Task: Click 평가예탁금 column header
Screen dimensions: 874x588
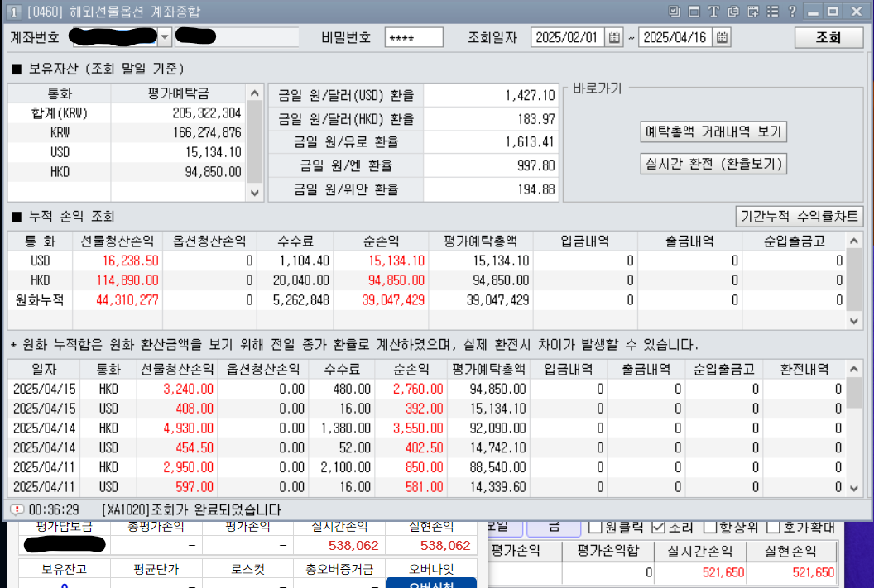Action: pos(179,93)
